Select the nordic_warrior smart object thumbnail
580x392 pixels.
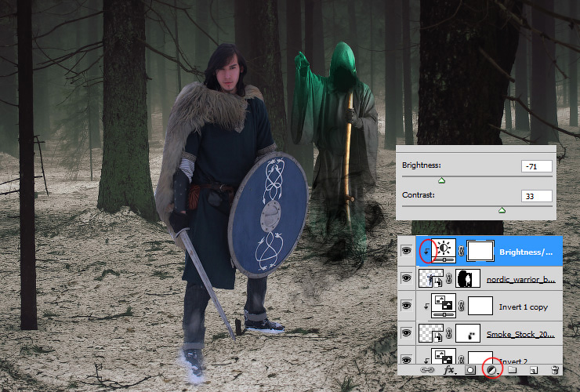click(x=431, y=278)
